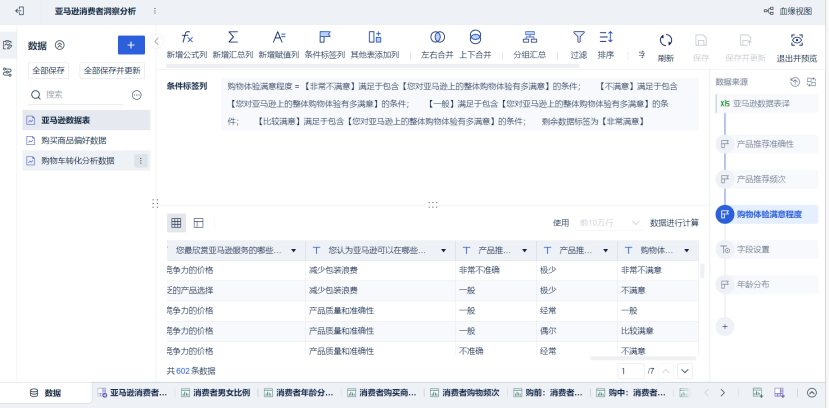Click the add component icon in bottom bar
Viewport: 829px width, 408px height.
pos(758,393)
